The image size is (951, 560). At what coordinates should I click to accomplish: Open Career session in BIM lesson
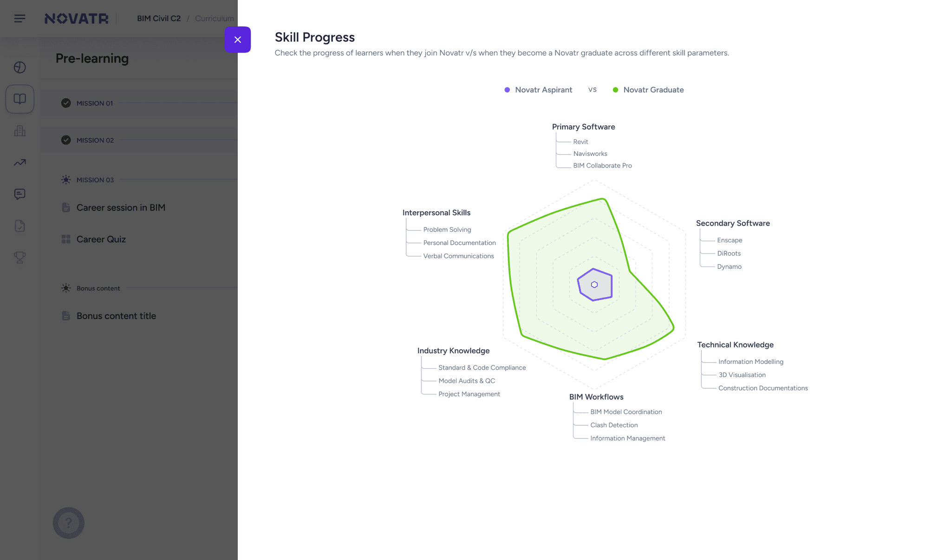(x=121, y=208)
